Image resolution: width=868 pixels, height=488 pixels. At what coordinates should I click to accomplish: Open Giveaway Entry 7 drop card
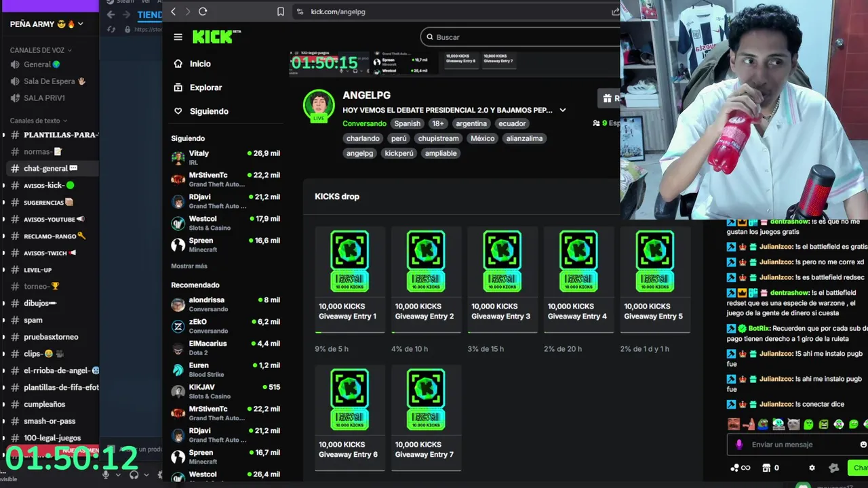click(x=426, y=418)
